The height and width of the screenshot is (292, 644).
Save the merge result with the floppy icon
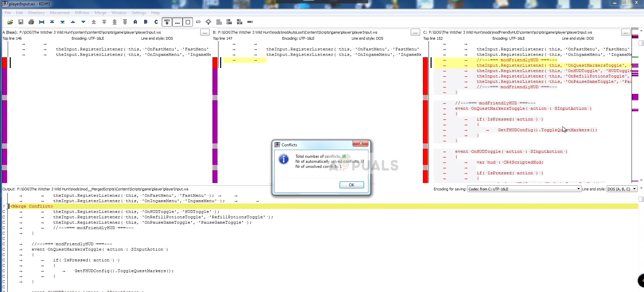[x=21, y=22]
